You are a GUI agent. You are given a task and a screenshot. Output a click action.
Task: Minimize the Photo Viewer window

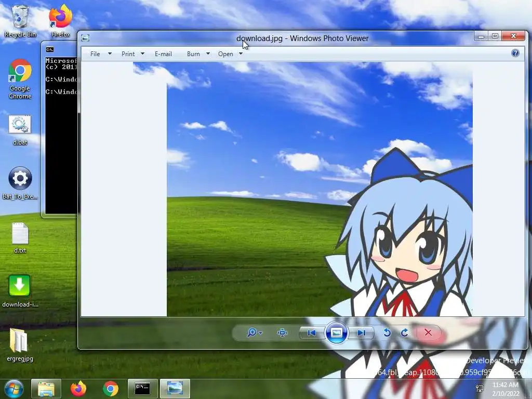[x=481, y=36]
